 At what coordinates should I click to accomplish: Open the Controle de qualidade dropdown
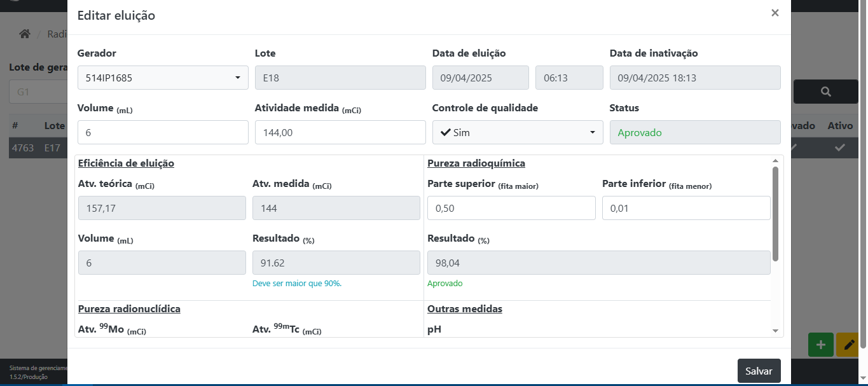pyautogui.click(x=517, y=132)
